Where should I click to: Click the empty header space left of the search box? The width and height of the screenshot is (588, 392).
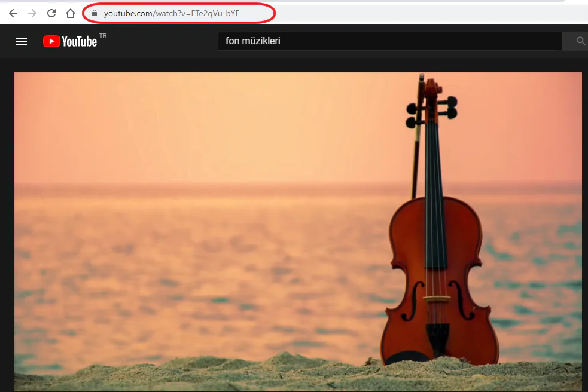click(162, 41)
